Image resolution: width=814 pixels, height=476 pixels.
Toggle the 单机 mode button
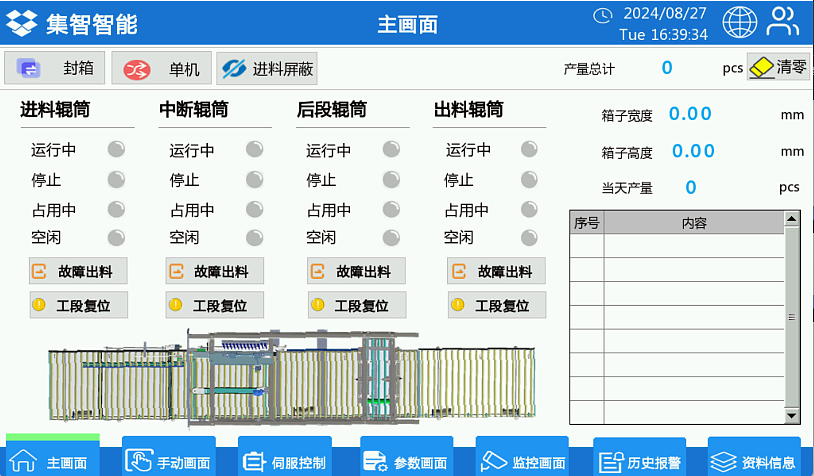pos(161,69)
